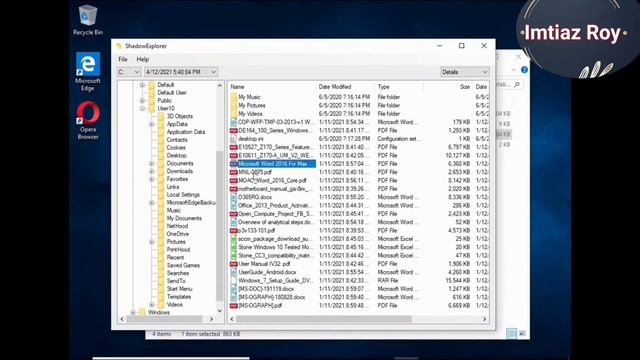The height and width of the screenshot is (360, 640).
Task: Expand the Public folder tree node
Action: tap(142, 100)
